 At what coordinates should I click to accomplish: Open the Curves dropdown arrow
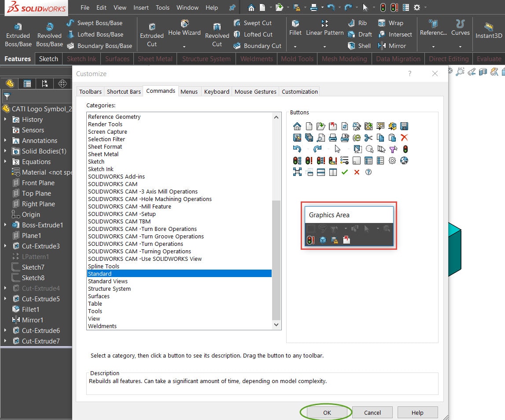click(x=460, y=47)
